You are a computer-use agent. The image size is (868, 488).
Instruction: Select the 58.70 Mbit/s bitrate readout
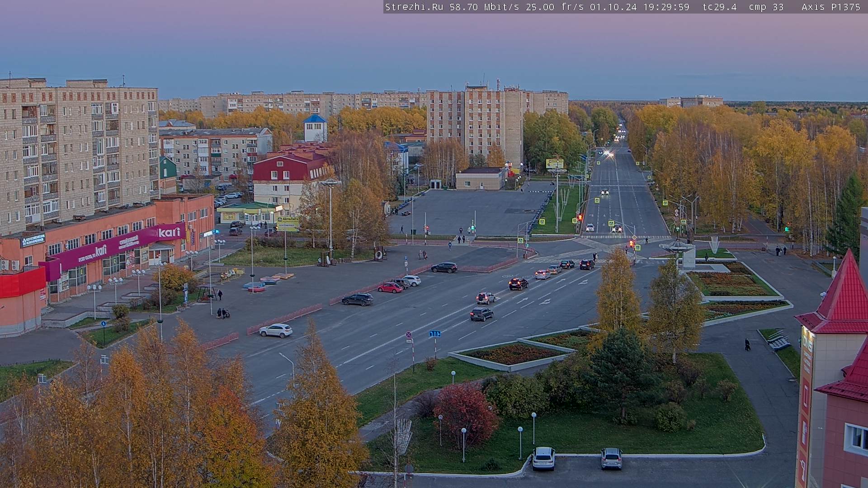(484, 7)
